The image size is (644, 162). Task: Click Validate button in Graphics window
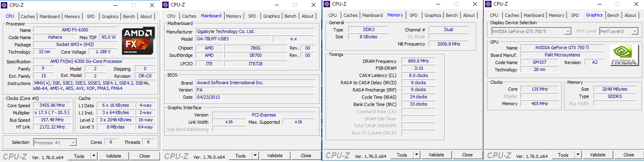[598, 155]
